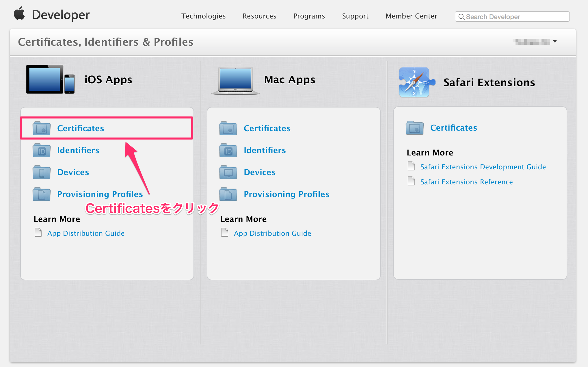Open the Technologies menu

pyautogui.click(x=203, y=16)
